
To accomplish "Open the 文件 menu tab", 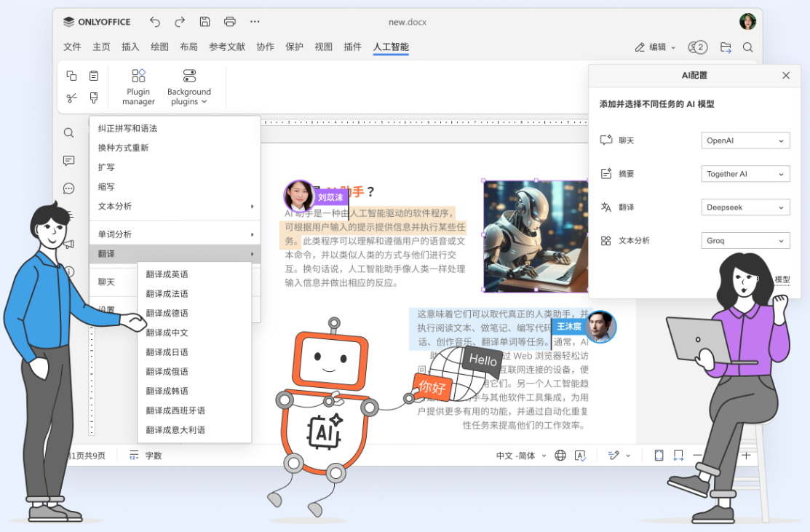I will (72, 47).
